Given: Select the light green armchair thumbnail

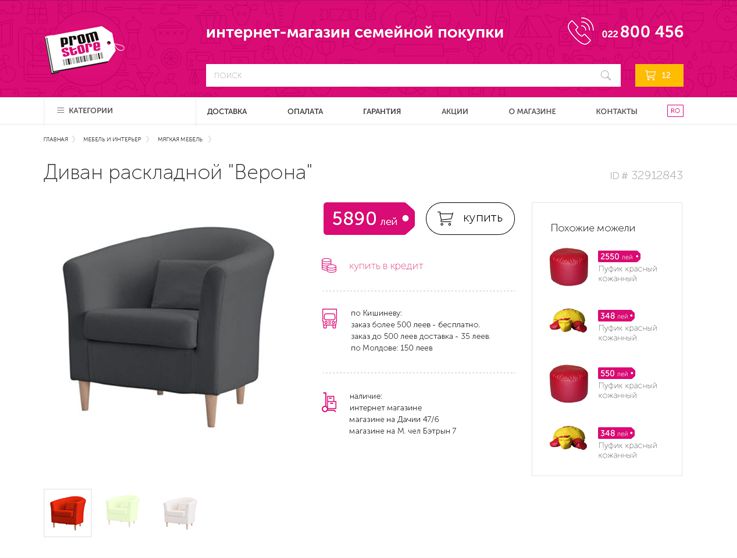Looking at the screenshot, I should [123, 510].
